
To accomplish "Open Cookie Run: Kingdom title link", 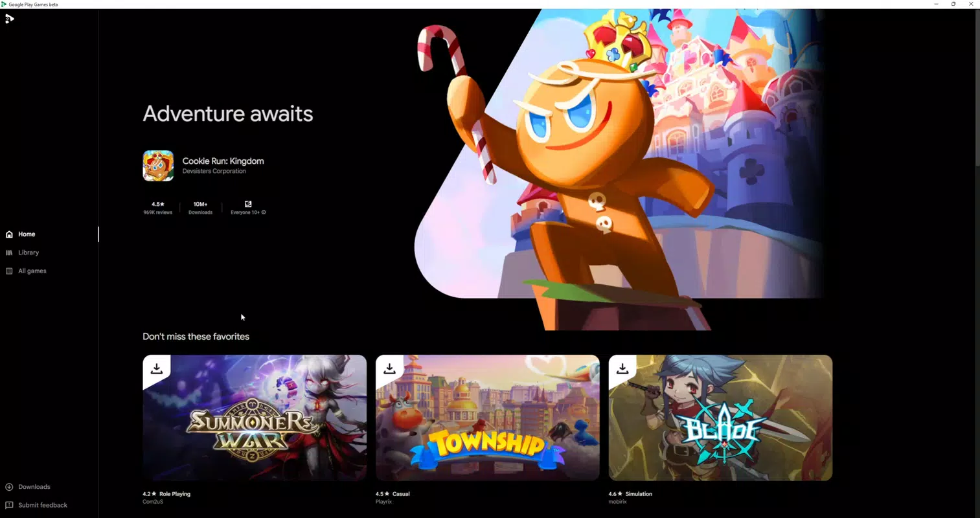I will 223,161.
